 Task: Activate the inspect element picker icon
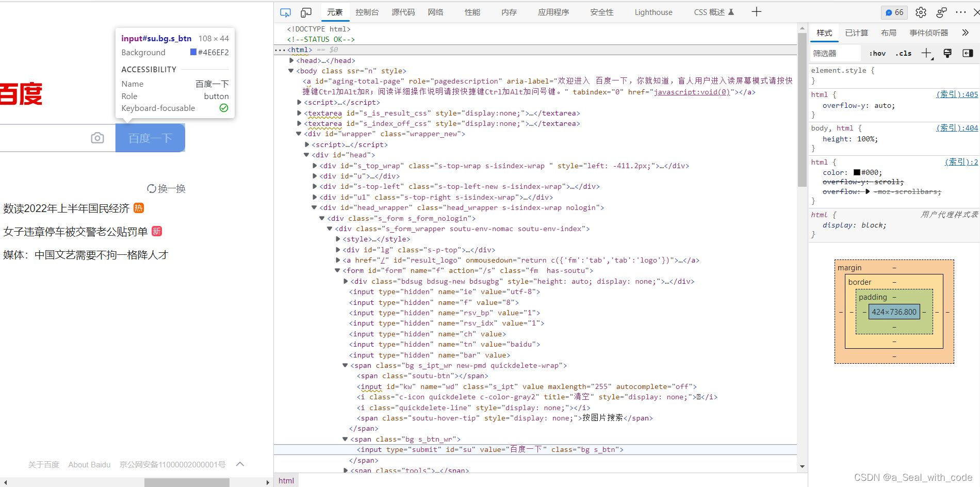coord(285,12)
